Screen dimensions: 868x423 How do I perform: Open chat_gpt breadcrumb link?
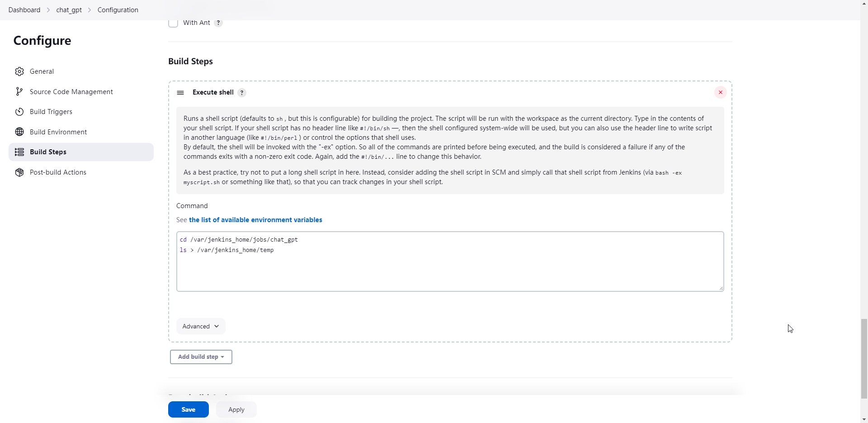(x=69, y=10)
